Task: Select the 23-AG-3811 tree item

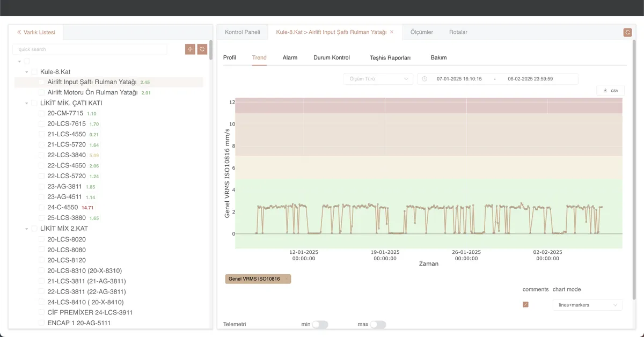Action: 64,187
